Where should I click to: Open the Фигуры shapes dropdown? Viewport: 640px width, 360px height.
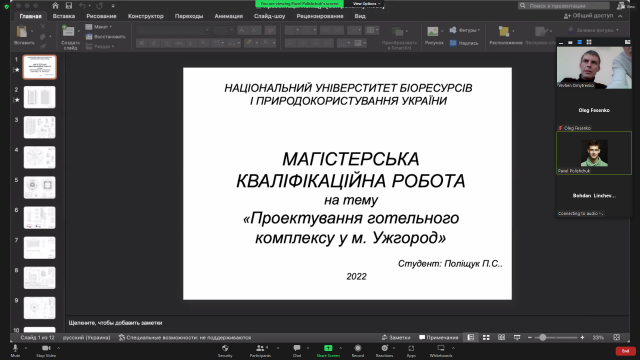464,30
